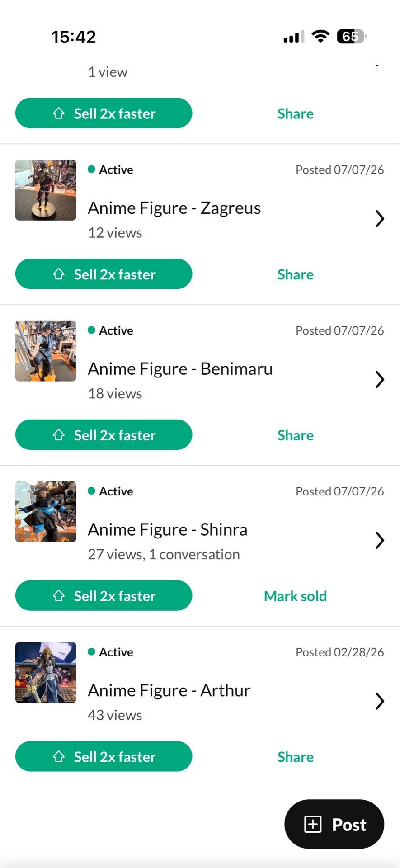400x868 pixels.
Task: Open Benimaru listing via right chevron
Action: click(380, 380)
